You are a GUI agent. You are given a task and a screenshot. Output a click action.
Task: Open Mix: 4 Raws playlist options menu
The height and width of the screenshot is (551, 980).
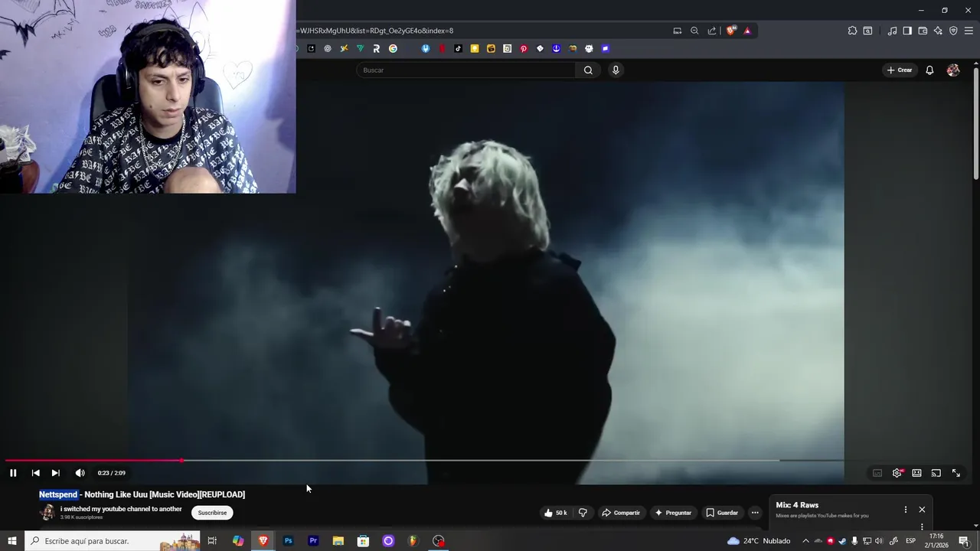coord(905,510)
